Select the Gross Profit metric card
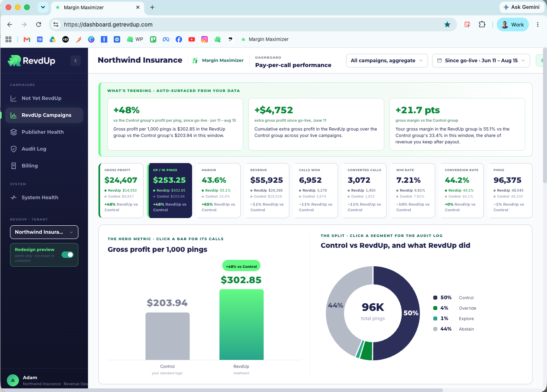 121,190
